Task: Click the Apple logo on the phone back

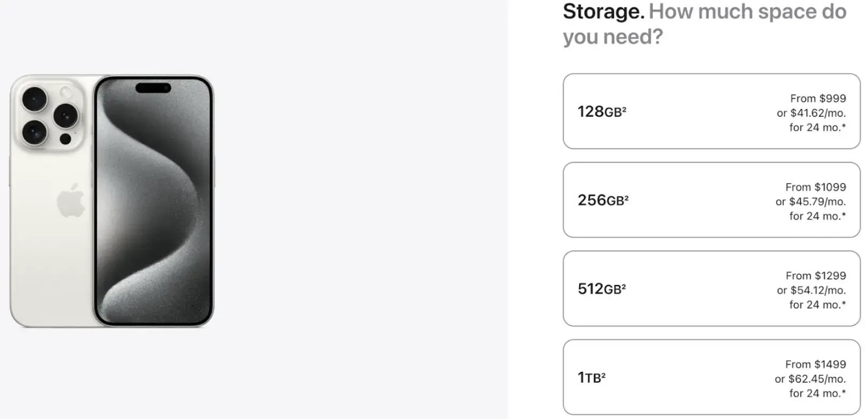Action: click(x=70, y=202)
